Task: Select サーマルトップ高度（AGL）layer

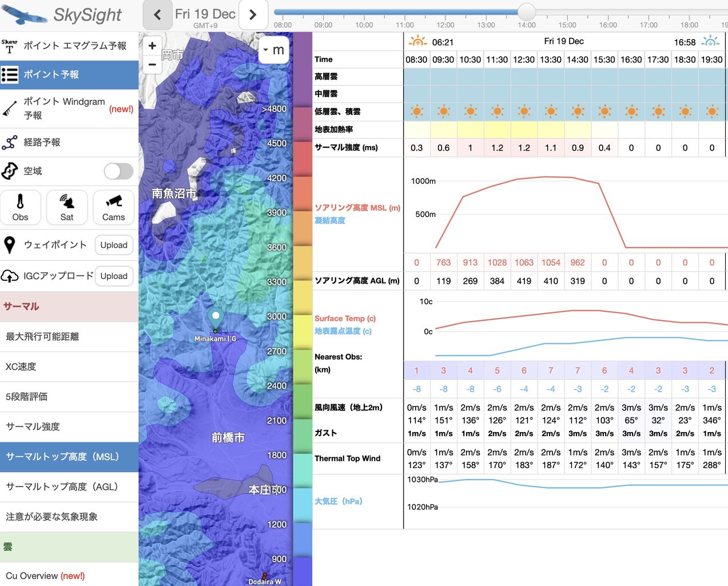Action: point(69,486)
